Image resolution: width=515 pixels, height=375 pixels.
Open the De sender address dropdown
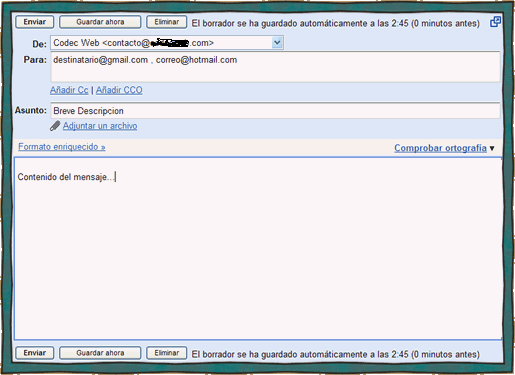tap(277, 43)
